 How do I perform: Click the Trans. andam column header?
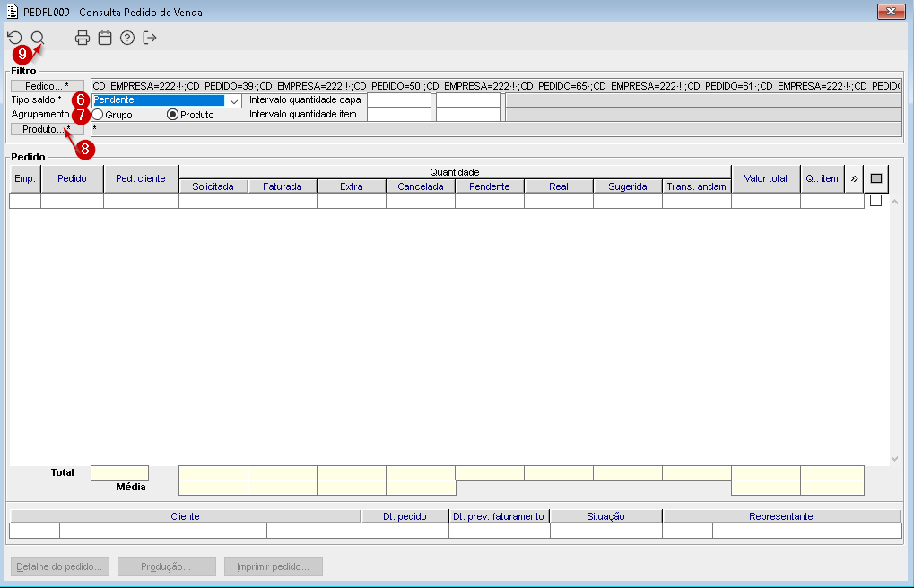697,186
